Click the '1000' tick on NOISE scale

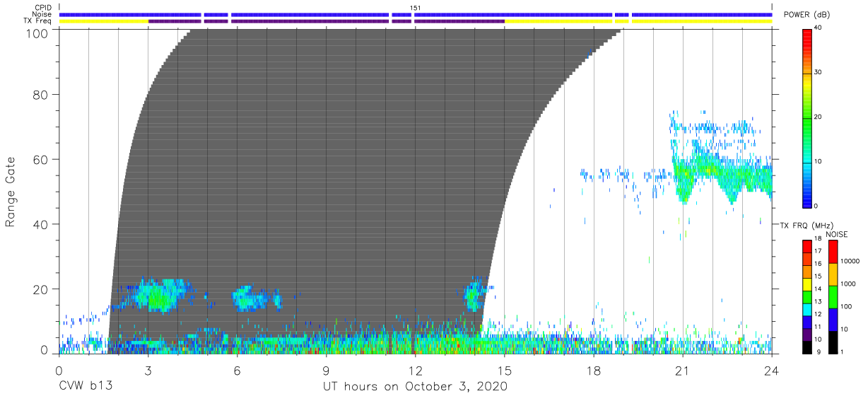click(x=848, y=284)
